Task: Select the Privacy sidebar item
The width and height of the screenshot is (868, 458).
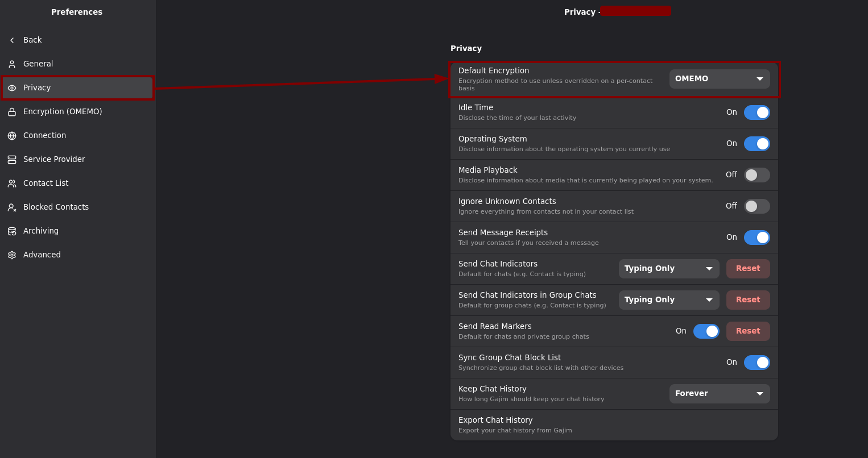Action: 77,88
